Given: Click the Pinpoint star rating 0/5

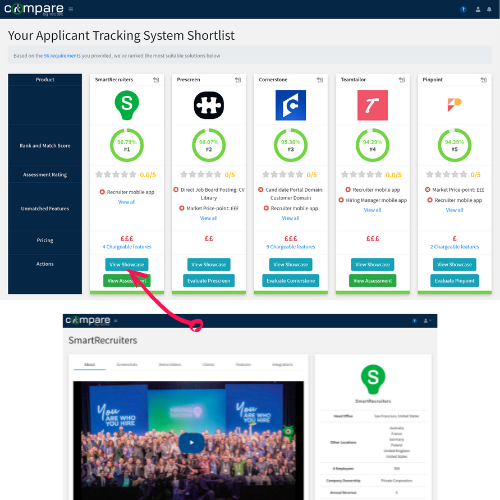Looking at the screenshot, I should coord(454,174).
